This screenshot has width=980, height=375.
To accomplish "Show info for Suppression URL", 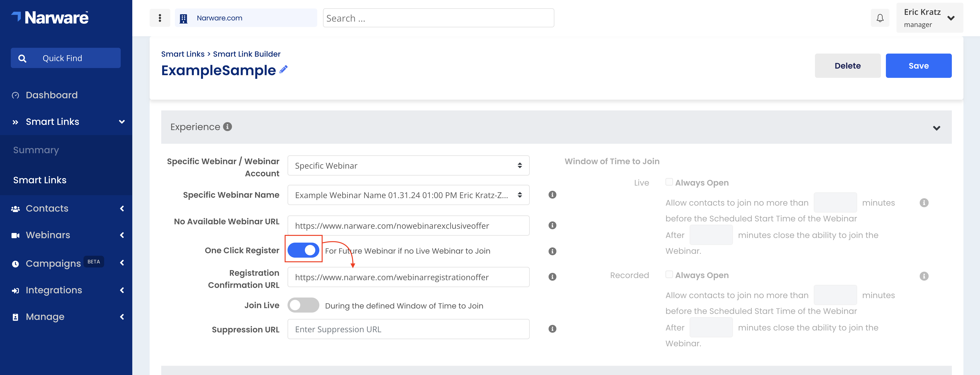I will pyautogui.click(x=552, y=329).
